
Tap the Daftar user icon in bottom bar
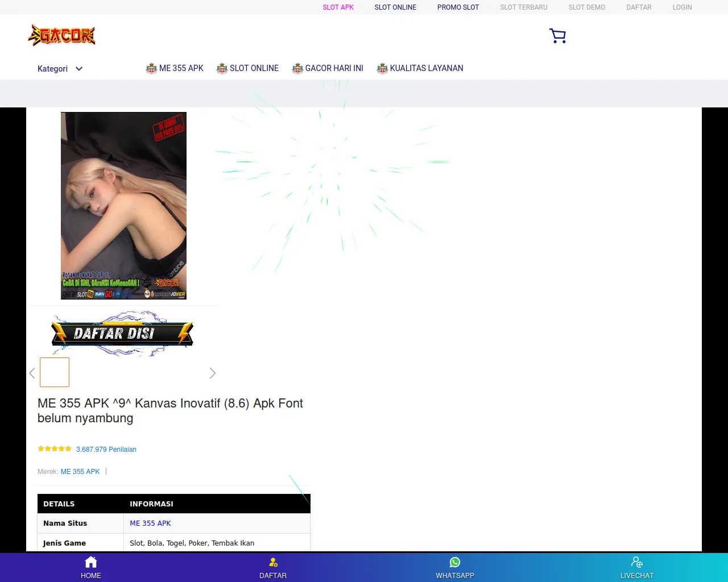tap(273, 562)
